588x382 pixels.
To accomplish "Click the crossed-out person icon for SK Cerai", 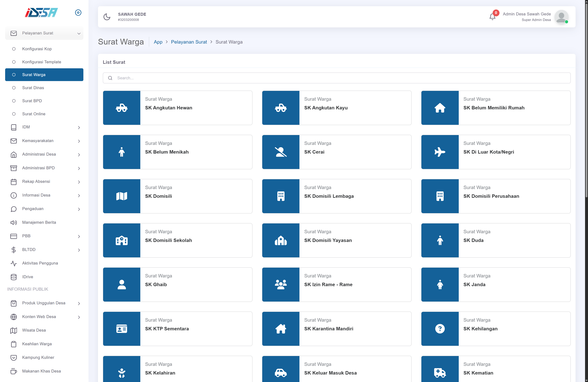I will (281, 152).
